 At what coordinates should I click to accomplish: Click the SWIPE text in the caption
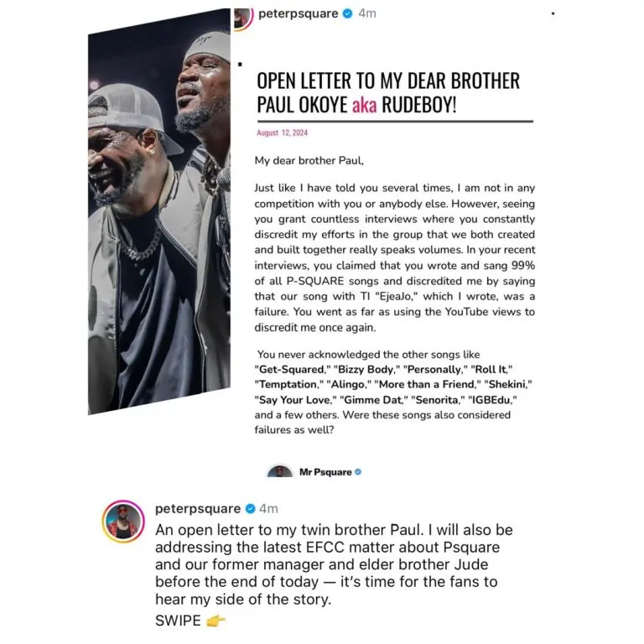pyautogui.click(x=178, y=621)
